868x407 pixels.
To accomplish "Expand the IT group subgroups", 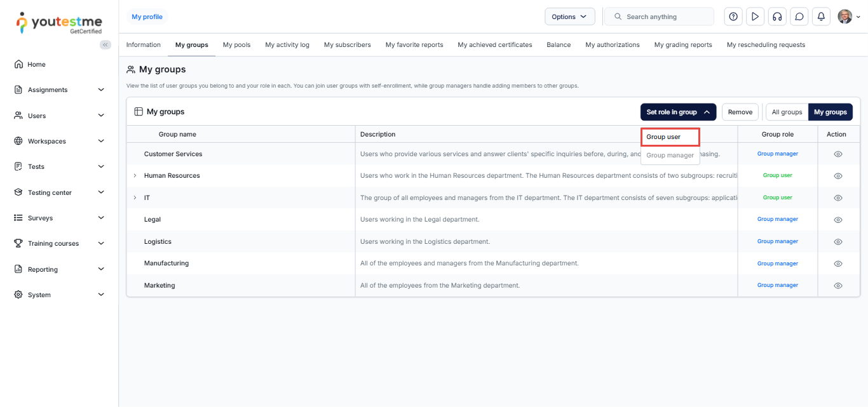I will pos(135,198).
